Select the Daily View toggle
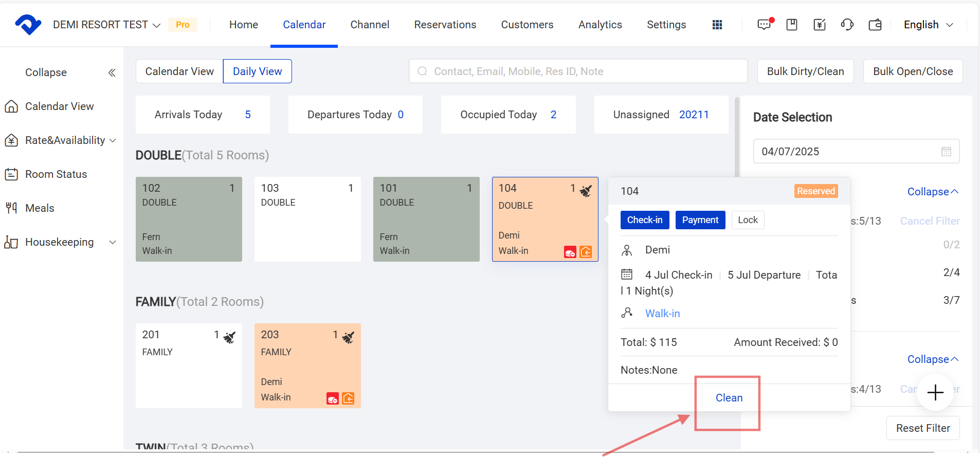 pyautogui.click(x=257, y=71)
